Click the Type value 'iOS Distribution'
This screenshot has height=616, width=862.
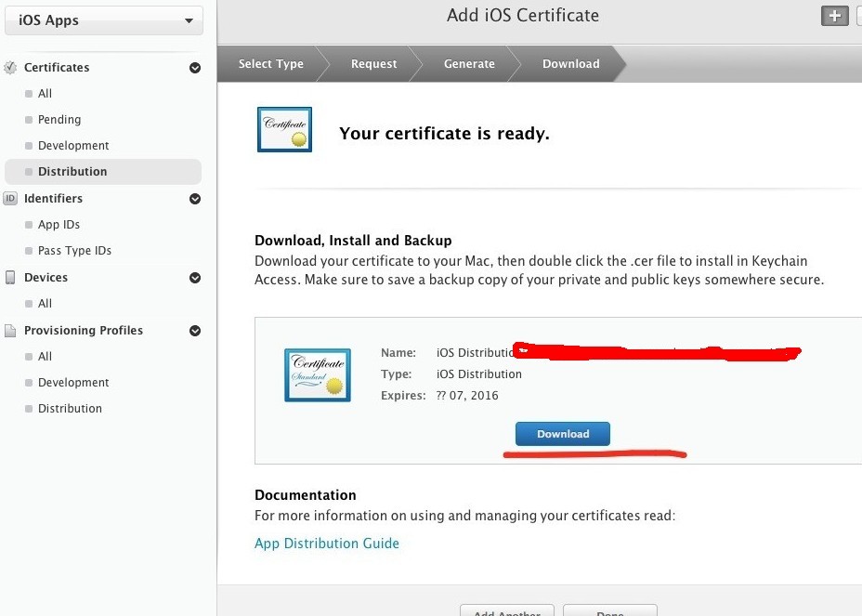tap(478, 374)
